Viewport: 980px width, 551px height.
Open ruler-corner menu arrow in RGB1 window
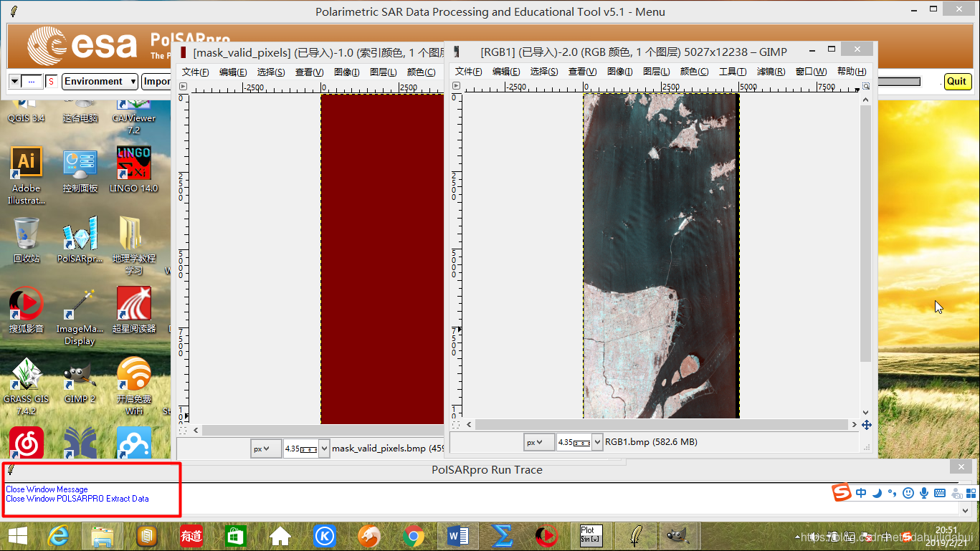tap(455, 86)
